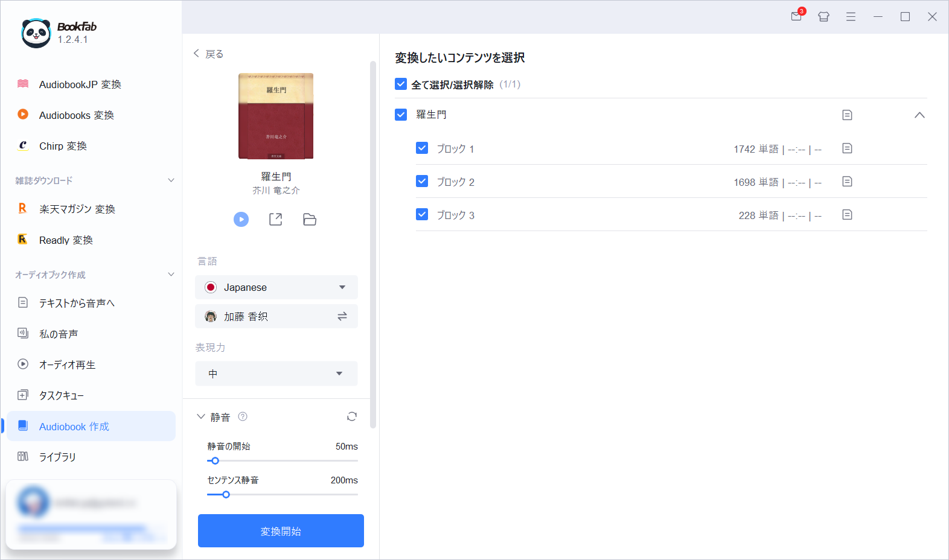Click the 200ms sentence silence value
This screenshot has height=560, width=949.
click(x=344, y=480)
